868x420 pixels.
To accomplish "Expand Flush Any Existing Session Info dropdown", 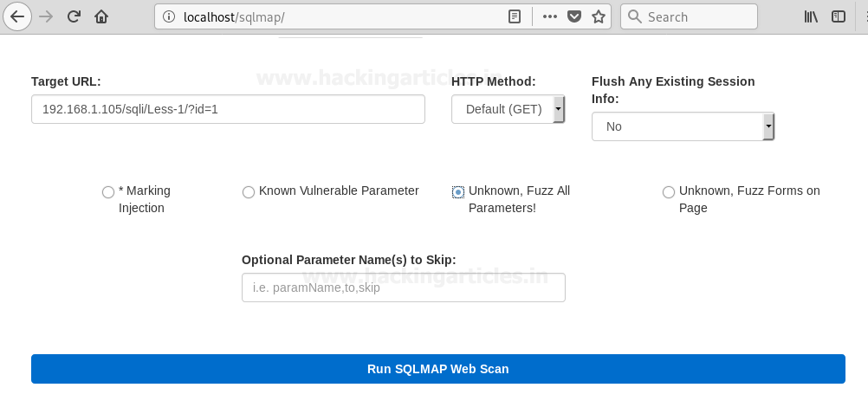I will pyautogui.click(x=683, y=126).
